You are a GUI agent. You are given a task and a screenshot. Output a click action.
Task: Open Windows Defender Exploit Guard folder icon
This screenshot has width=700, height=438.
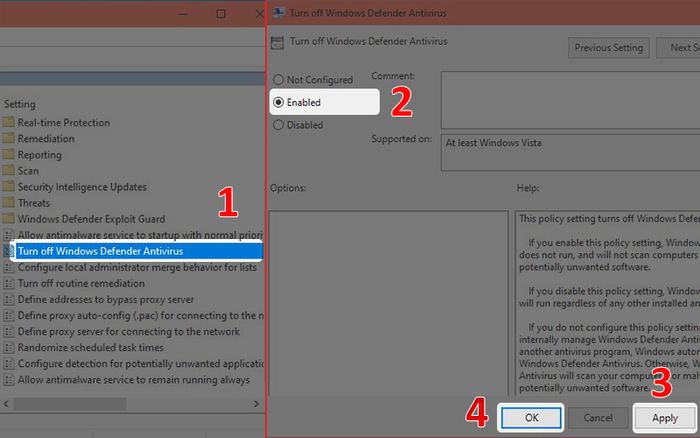tap(8, 219)
